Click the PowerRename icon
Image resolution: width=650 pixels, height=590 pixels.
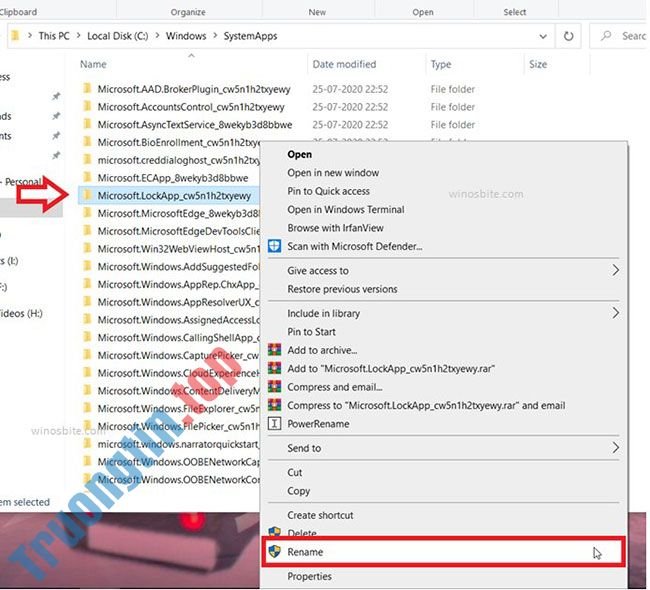tap(274, 424)
